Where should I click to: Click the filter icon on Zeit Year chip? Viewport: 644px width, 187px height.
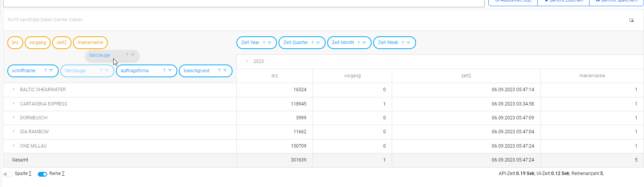coord(270,43)
